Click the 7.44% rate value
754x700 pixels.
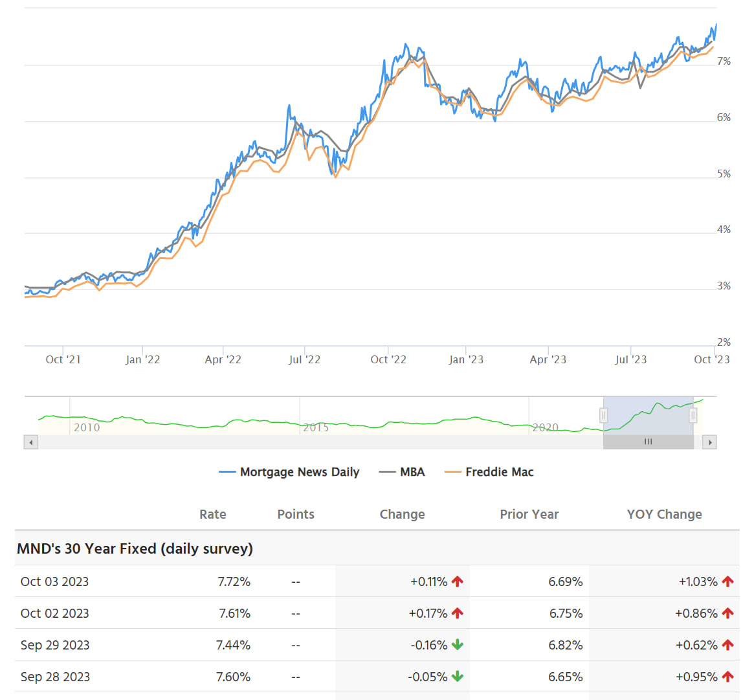coord(233,645)
